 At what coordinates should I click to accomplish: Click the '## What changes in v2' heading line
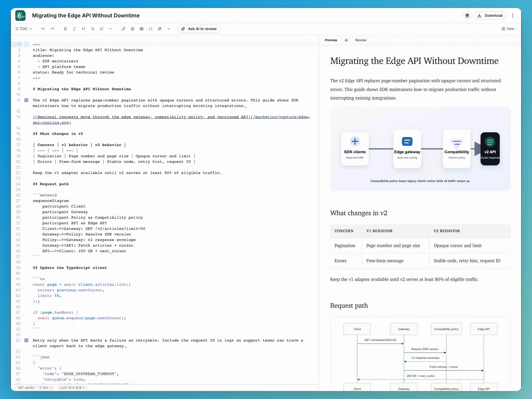58,134
